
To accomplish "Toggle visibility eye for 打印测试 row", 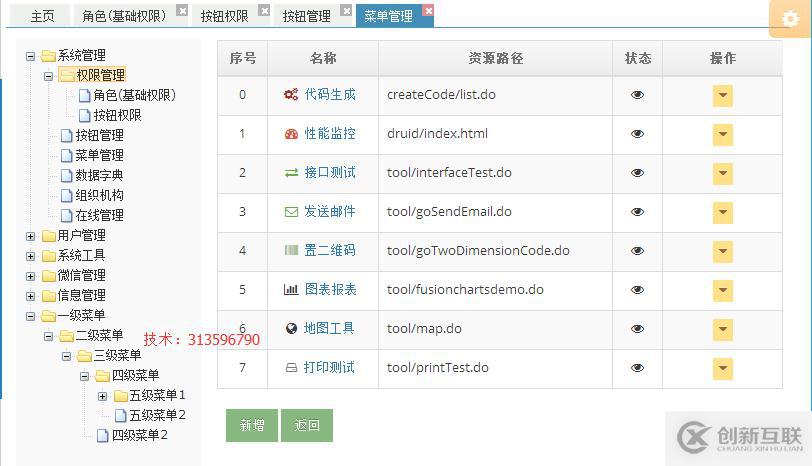I will pos(637,368).
